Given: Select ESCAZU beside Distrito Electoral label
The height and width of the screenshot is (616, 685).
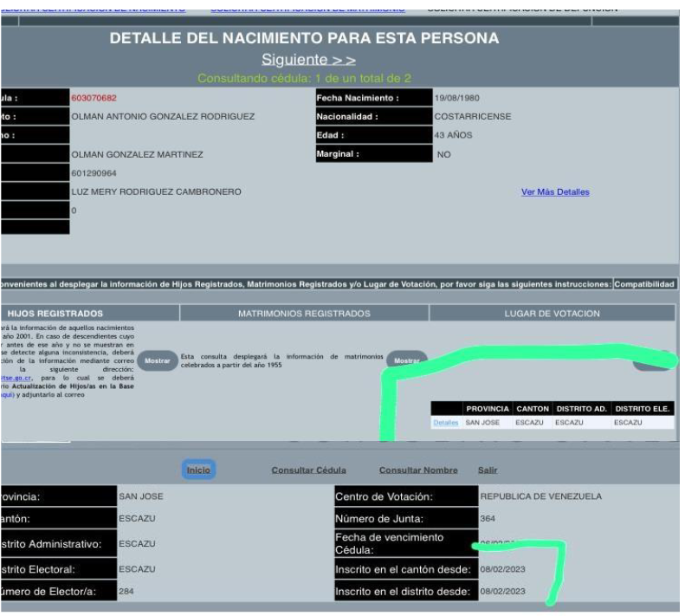Looking at the screenshot, I should (x=137, y=569).
